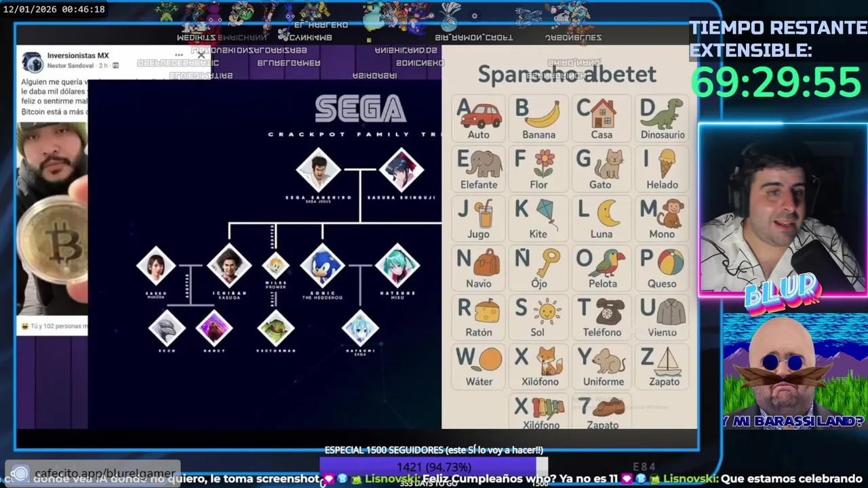Image resolution: width=868 pixels, height=488 pixels.
Task: Click the Elefante tile
Action: pyautogui.click(x=479, y=169)
